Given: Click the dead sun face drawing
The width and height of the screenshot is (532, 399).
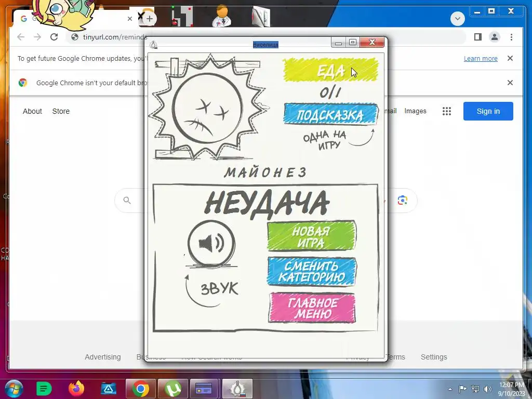Looking at the screenshot, I should tap(207, 108).
